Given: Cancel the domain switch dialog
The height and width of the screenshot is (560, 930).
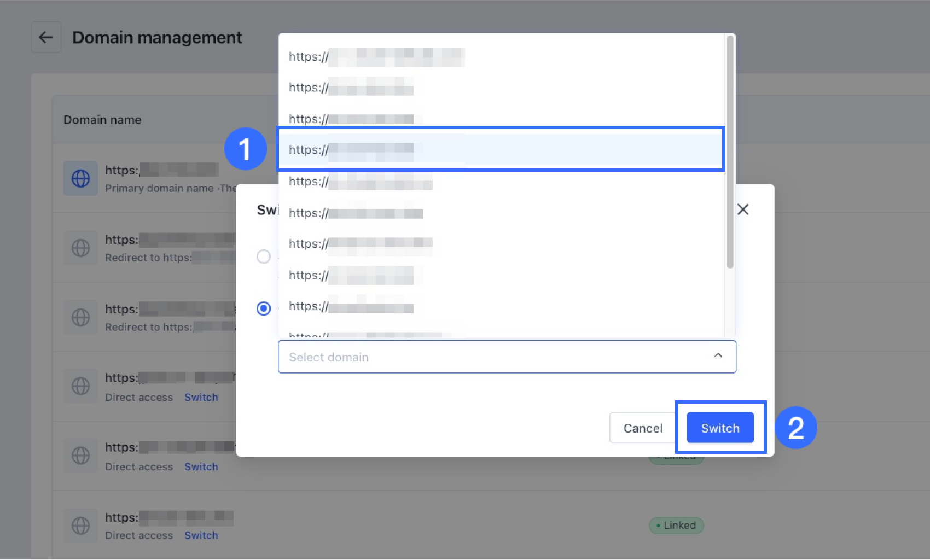Looking at the screenshot, I should click(643, 428).
